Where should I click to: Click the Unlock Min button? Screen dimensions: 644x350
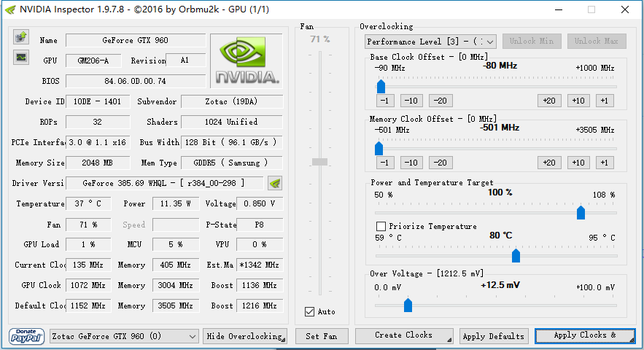click(532, 41)
